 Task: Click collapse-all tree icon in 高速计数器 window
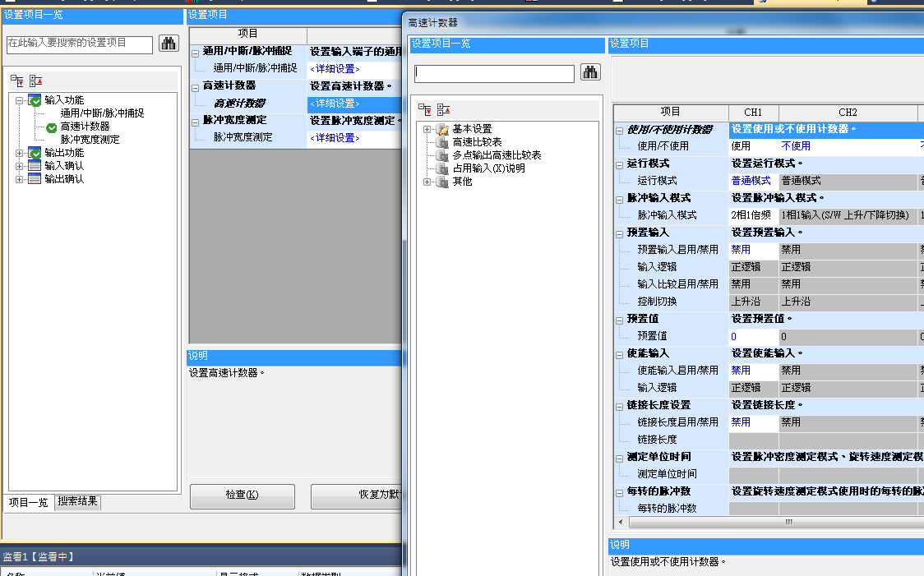(x=443, y=109)
